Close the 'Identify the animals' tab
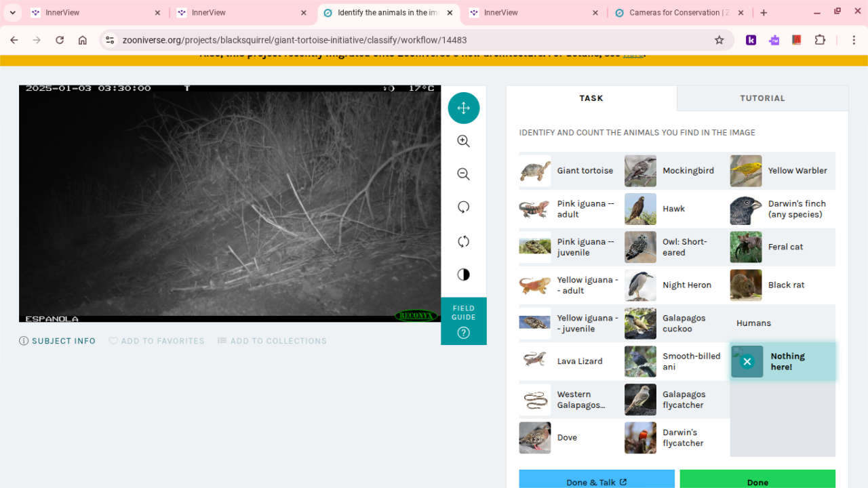The height and width of the screenshot is (488, 868). (x=450, y=13)
